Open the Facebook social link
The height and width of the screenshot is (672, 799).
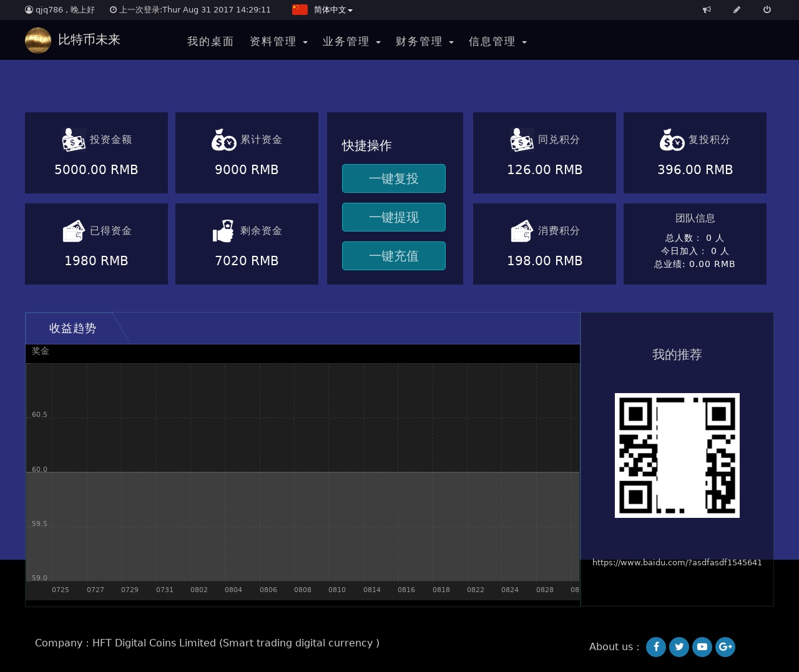[656, 647]
